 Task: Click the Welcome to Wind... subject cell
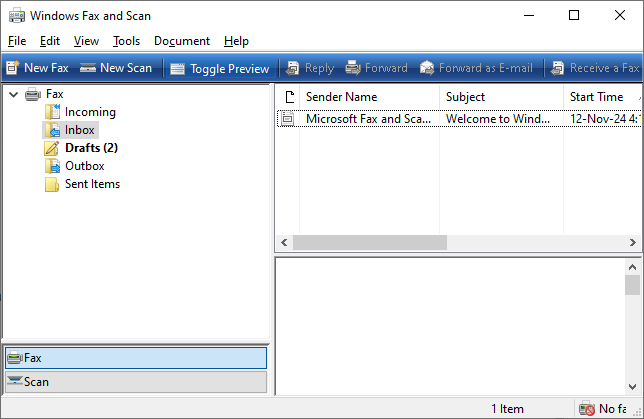(x=498, y=119)
